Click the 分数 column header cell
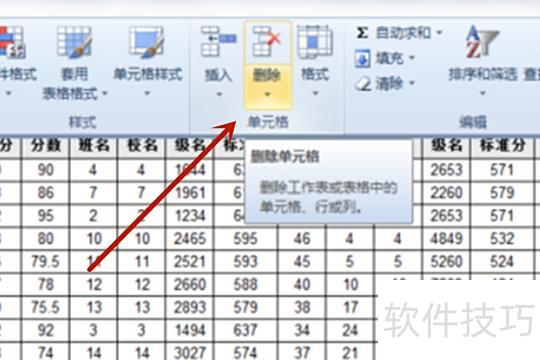 pos(46,147)
